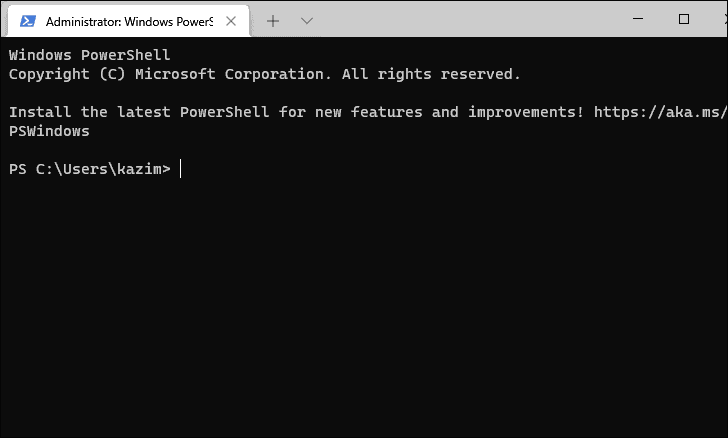The height and width of the screenshot is (438, 728).
Task: Open the https://aka.ms/ link
Action: (661, 112)
